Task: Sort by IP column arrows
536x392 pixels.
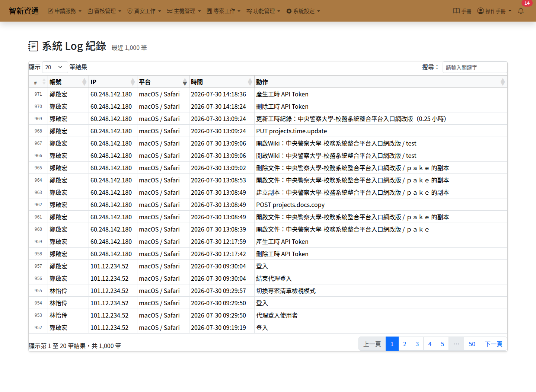Action: tap(133, 82)
